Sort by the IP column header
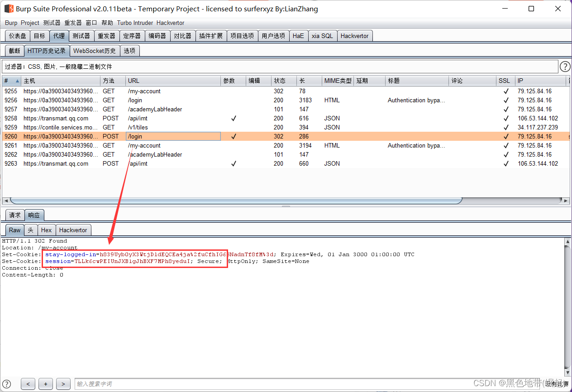The image size is (572, 392). point(541,81)
